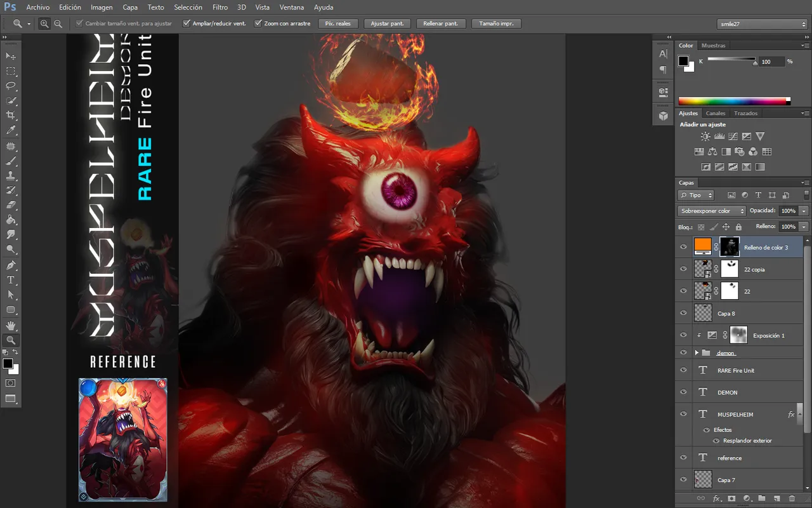
Task: Open the blend mode Sobreexponer color dropdown
Action: click(713, 211)
